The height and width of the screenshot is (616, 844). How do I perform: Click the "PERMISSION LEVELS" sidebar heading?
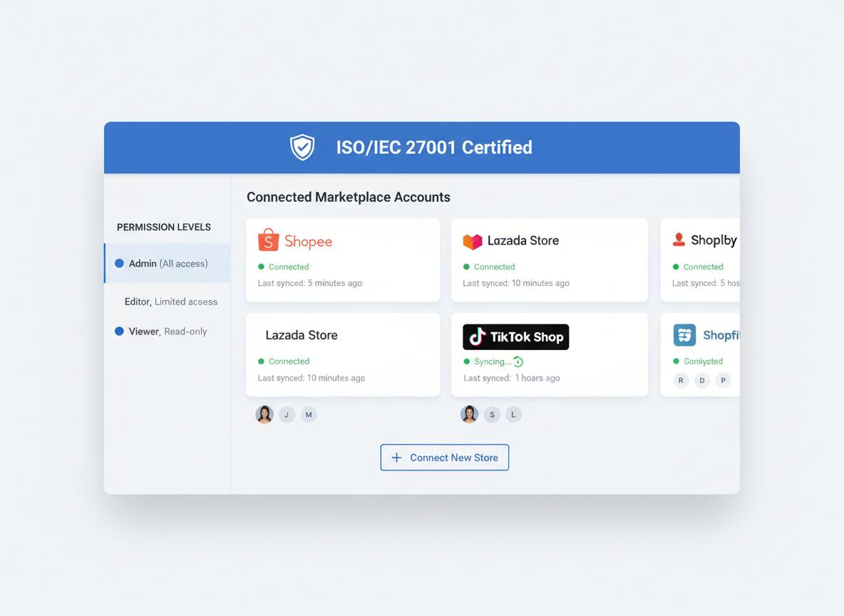(164, 227)
